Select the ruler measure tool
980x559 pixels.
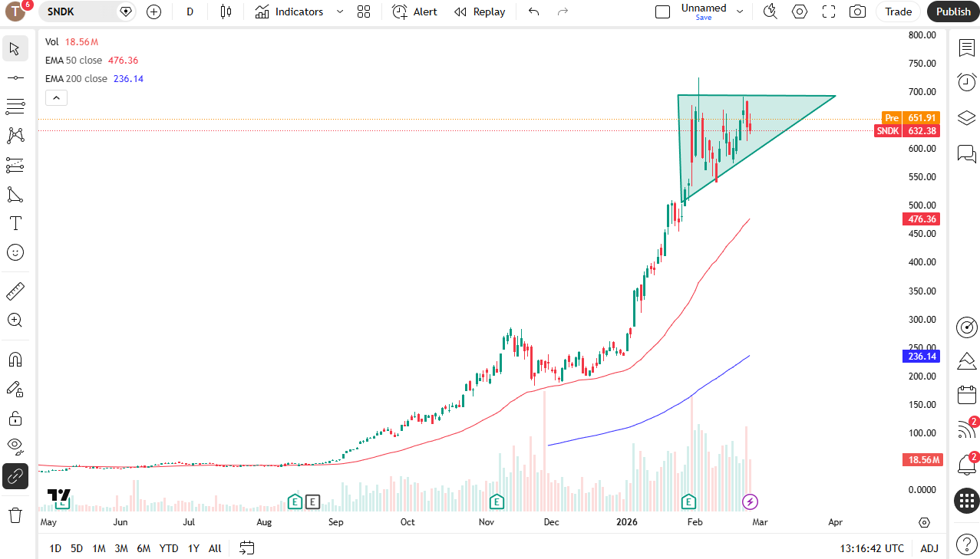point(15,291)
